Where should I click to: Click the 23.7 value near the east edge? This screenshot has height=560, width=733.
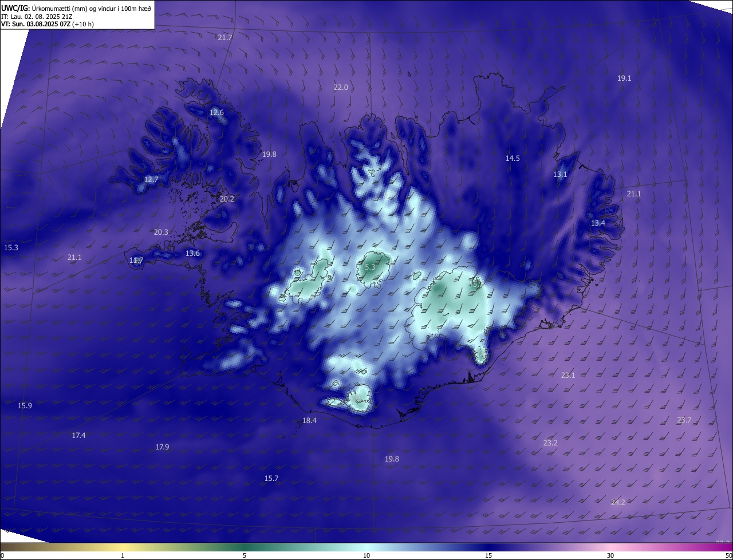(684, 420)
